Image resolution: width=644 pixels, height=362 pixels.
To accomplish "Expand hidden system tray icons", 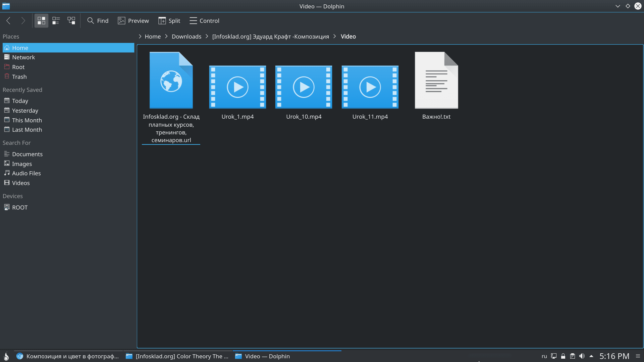I will 591,356.
